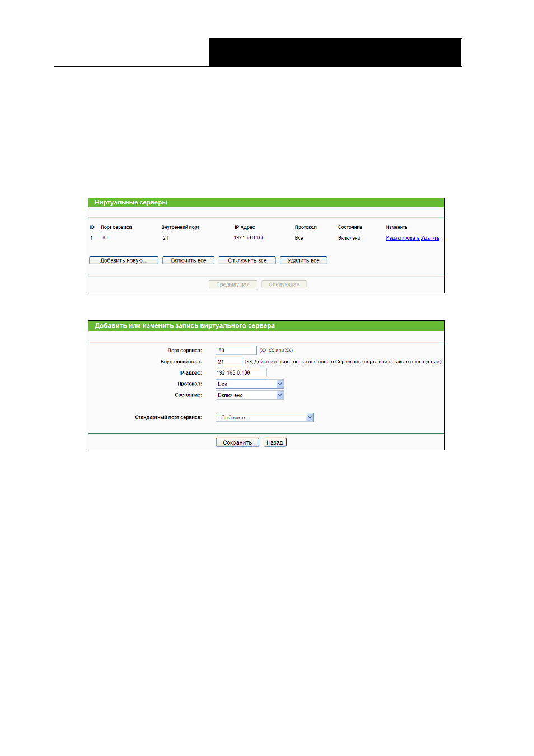This screenshot has width=534, height=756.
Task: Open the Протокол dropdown
Action: 250,384
